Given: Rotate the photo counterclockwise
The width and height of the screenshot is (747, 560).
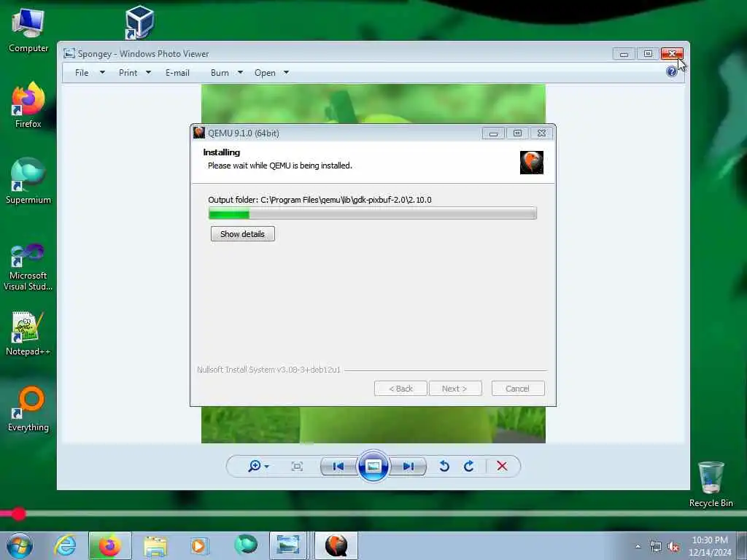Looking at the screenshot, I should pyautogui.click(x=444, y=466).
